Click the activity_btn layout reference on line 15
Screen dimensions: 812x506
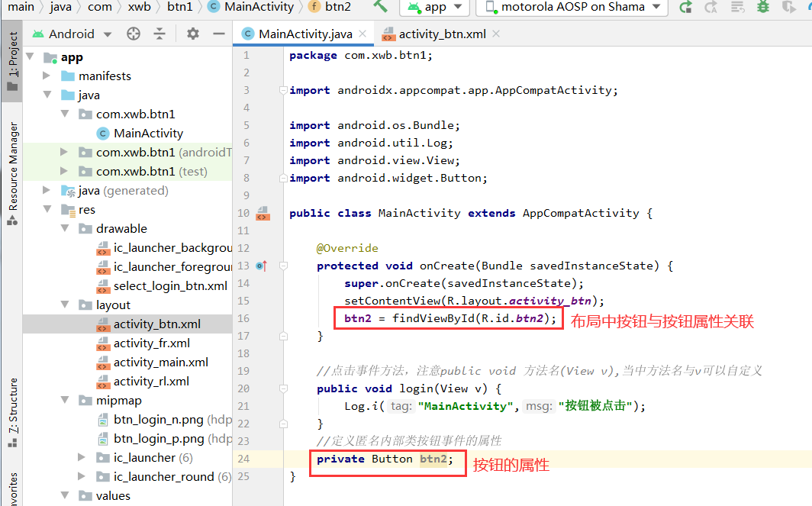point(550,301)
